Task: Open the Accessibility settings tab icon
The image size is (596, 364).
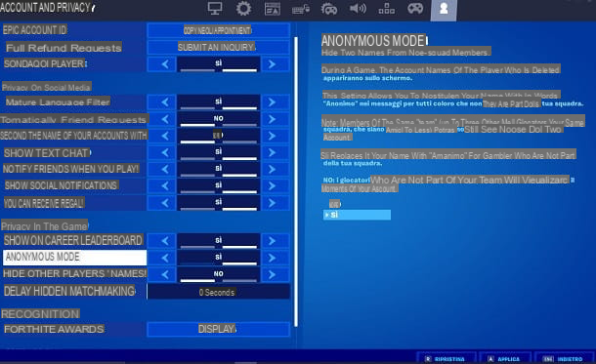Action: [x=387, y=9]
